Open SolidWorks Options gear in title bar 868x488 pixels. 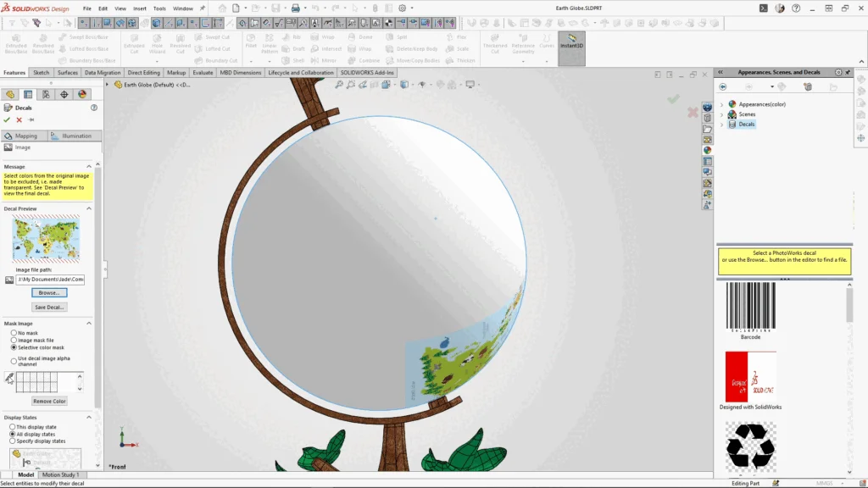[403, 8]
